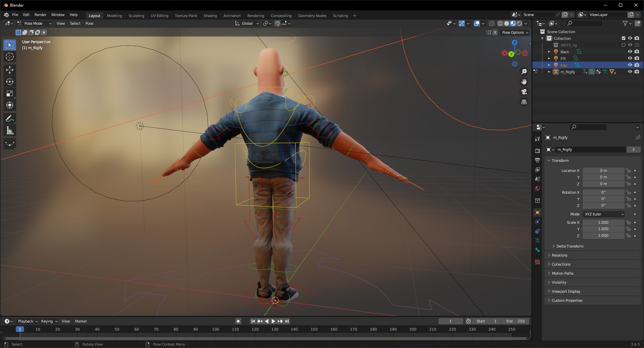The image size is (644, 348).
Task: Open the Object Constraints properties tab
Action: pos(537,231)
